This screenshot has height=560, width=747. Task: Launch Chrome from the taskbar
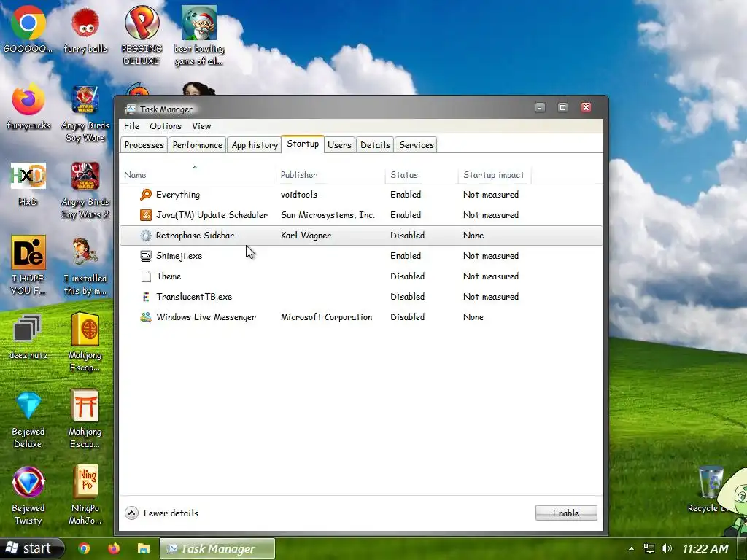[85, 548]
